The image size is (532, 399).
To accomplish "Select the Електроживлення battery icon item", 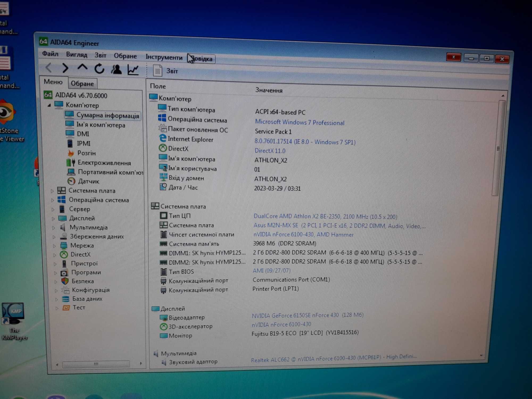I will tap(71, 163).
